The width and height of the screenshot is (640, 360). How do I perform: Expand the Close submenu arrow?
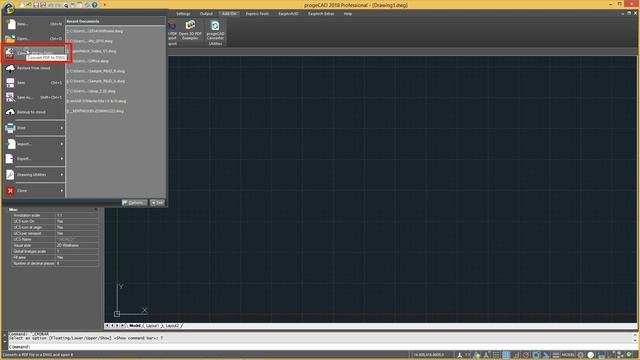[62, 191]
